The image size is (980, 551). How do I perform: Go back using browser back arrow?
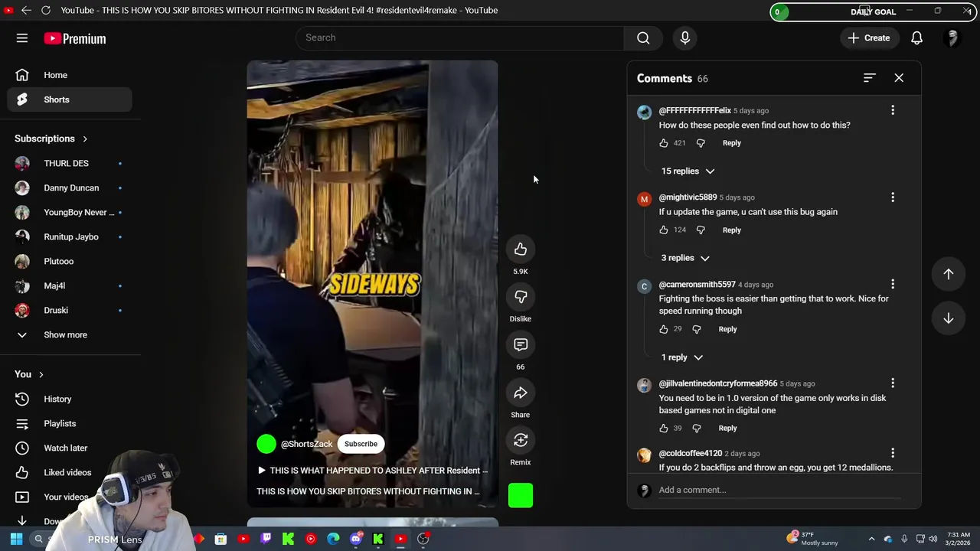click(x=26, y=10)
